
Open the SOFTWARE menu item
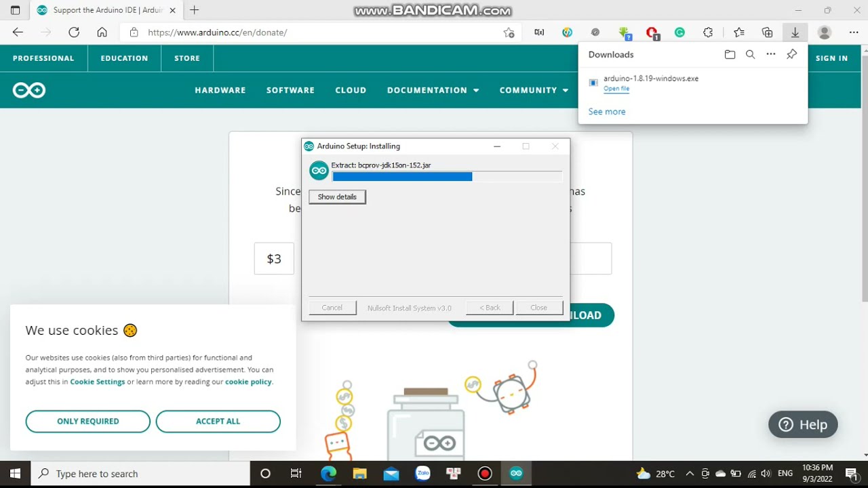click(x=290, y=90)
